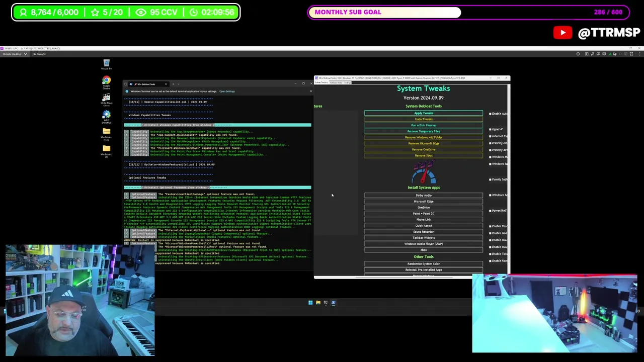Image resolution: width=644 pixels, height=362 pixels.
Task: Switch to the Software Install tab
Action: [x=336, y=82]
